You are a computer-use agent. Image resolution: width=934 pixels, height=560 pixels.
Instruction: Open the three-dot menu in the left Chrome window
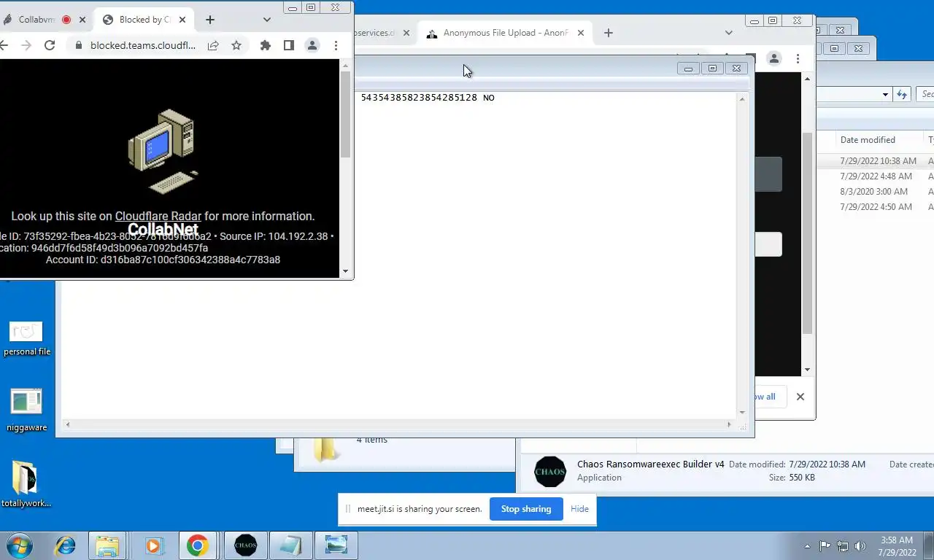(336, 45)
